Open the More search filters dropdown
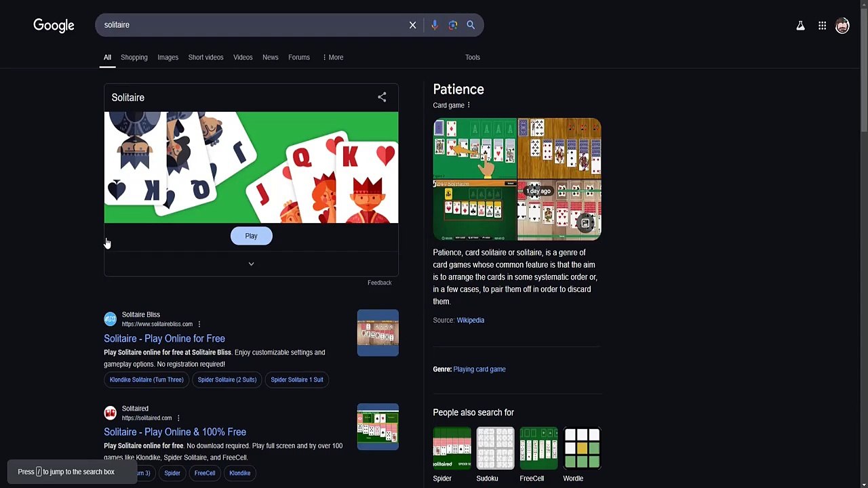 tap(332, 58)
